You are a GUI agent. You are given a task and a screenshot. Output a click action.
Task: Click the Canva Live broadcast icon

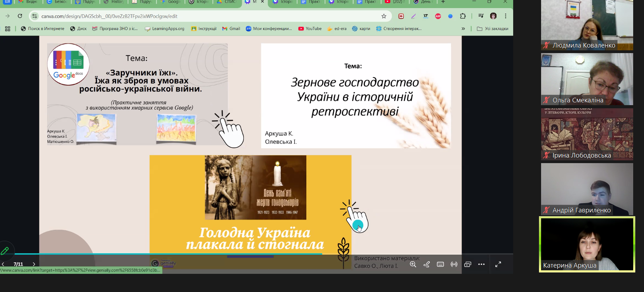coord(454,264)
